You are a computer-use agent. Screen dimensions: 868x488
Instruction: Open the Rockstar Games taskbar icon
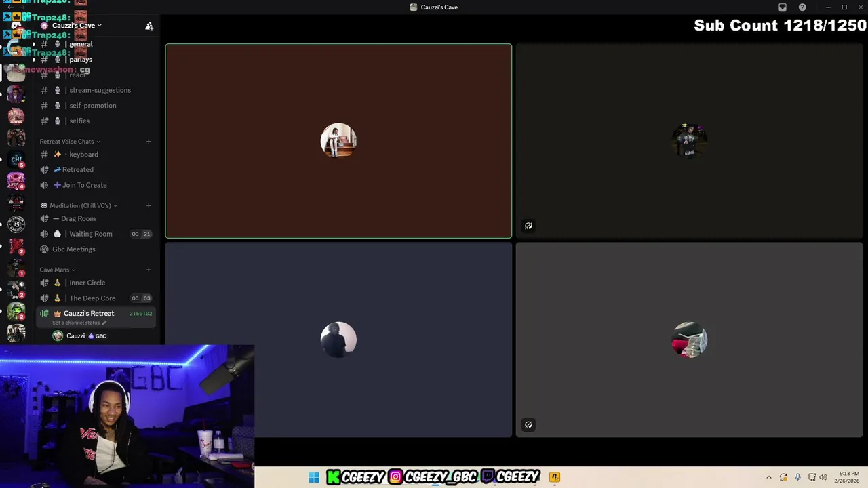554,477
